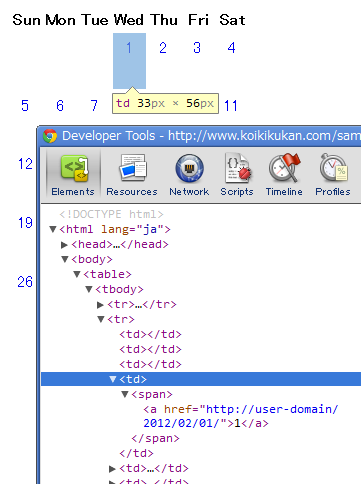Expand the head element node
Viewport: 361px width, 484px height.
tap(64, 245)
